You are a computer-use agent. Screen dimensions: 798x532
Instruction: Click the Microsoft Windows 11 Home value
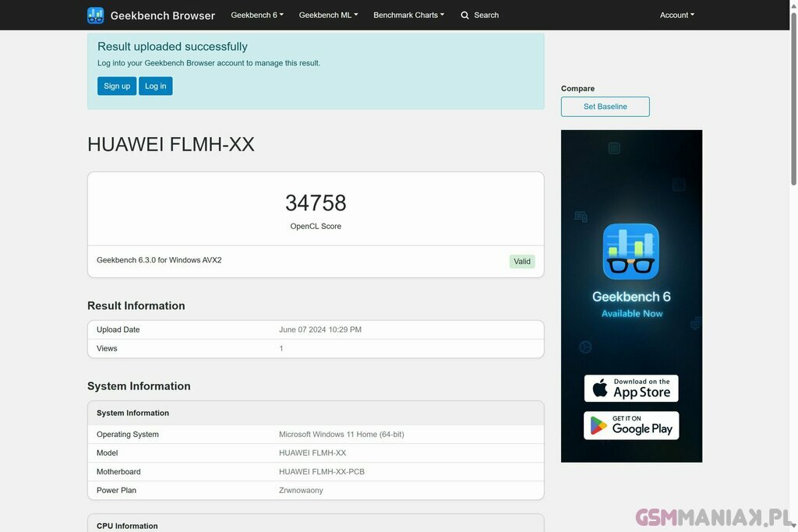(341, 435)
